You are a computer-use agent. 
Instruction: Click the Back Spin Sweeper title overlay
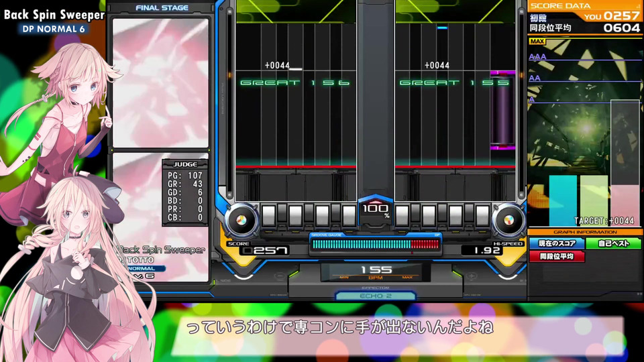click(x=54, y=15)
